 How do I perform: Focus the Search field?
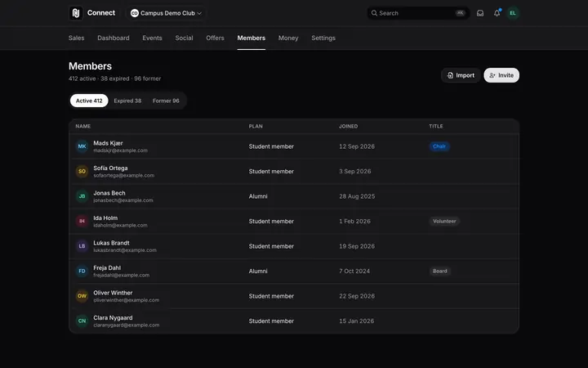(418, 13)
